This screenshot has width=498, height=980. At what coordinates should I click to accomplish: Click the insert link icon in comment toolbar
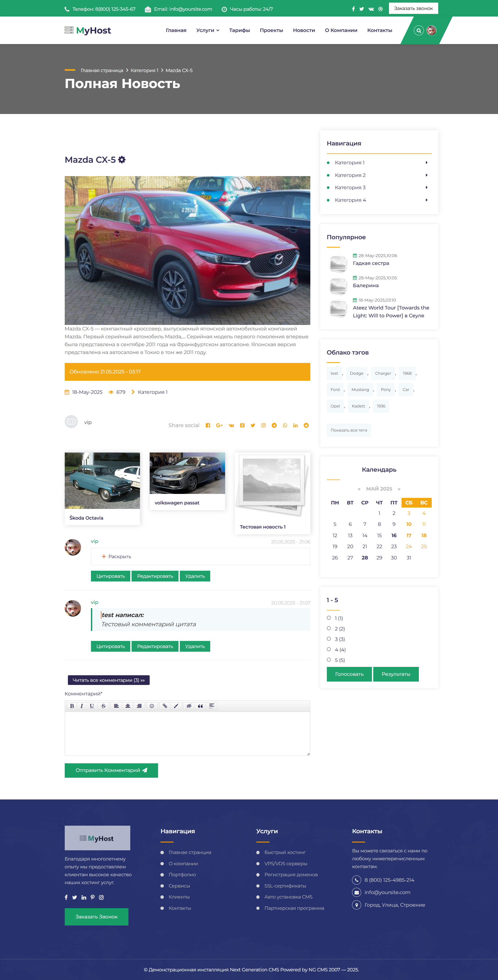[x=165, y=706]
